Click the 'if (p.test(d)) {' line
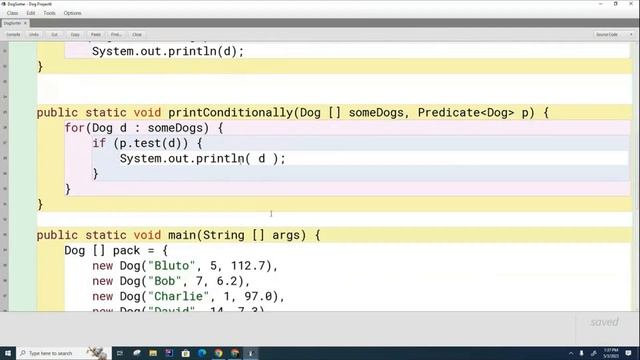Viewport: 640px width, 360px height. pos(147,143)
